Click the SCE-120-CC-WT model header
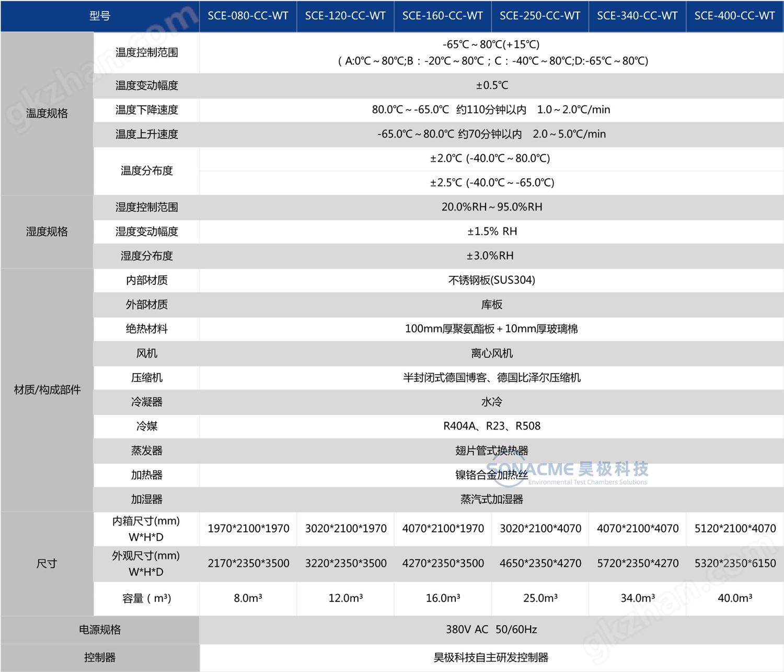The height and width of the screenshot is (672, 784). point(345,16)
